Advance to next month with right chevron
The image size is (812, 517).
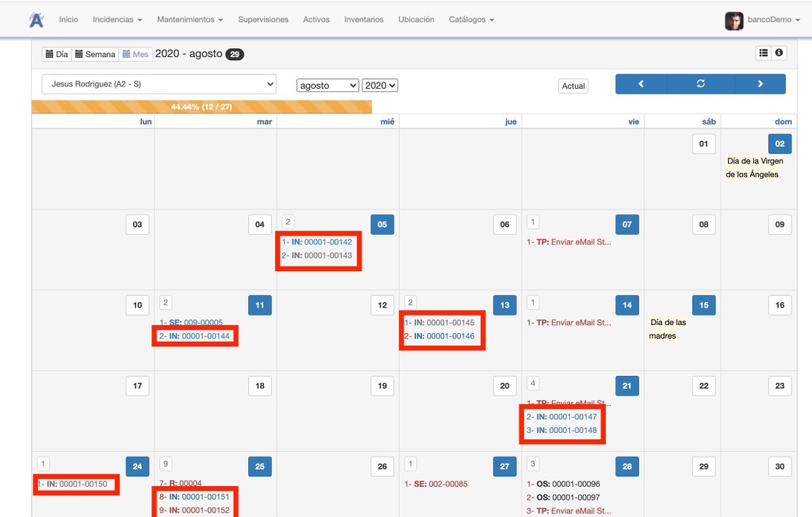760,84
